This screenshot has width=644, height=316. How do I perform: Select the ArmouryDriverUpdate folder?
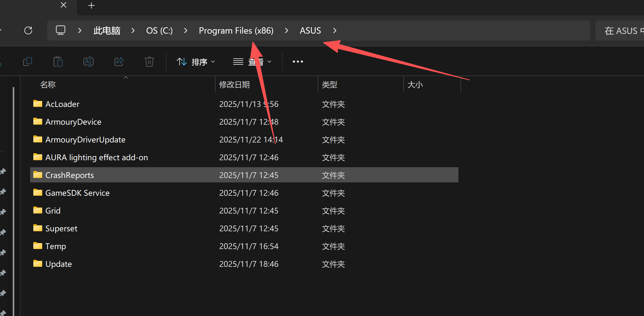pos(85,140)
